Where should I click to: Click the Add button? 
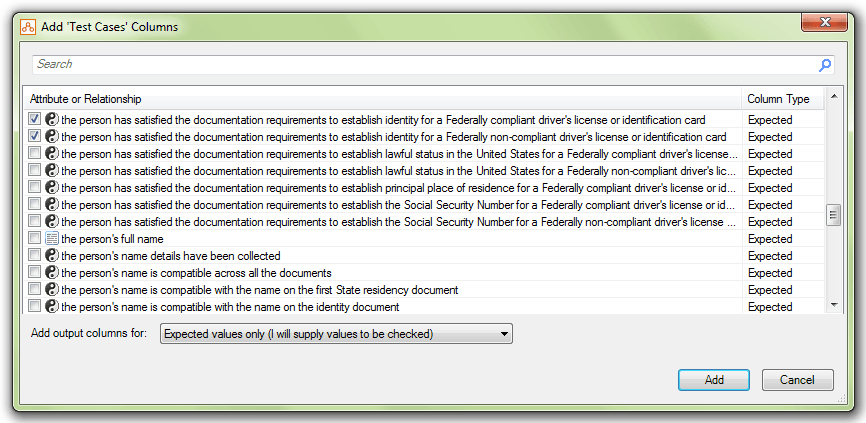(714, 380)
